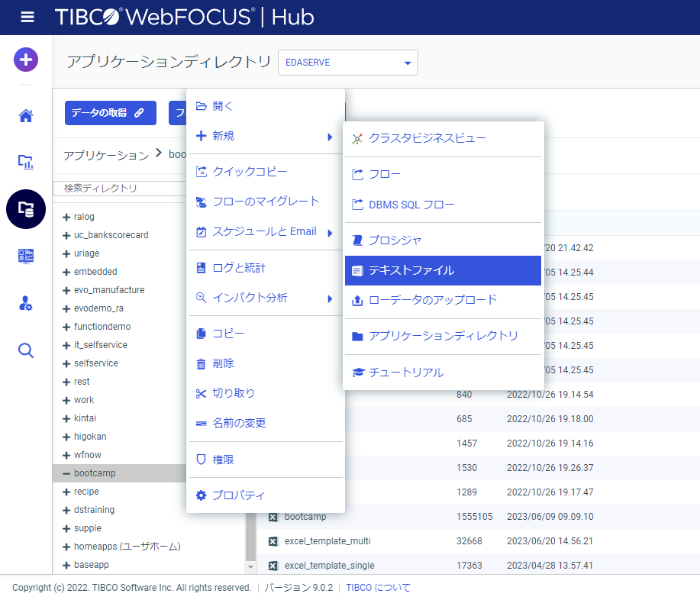Click the server console sidebar icon
Screen dimensions: 700x600
tap(26, 256)
